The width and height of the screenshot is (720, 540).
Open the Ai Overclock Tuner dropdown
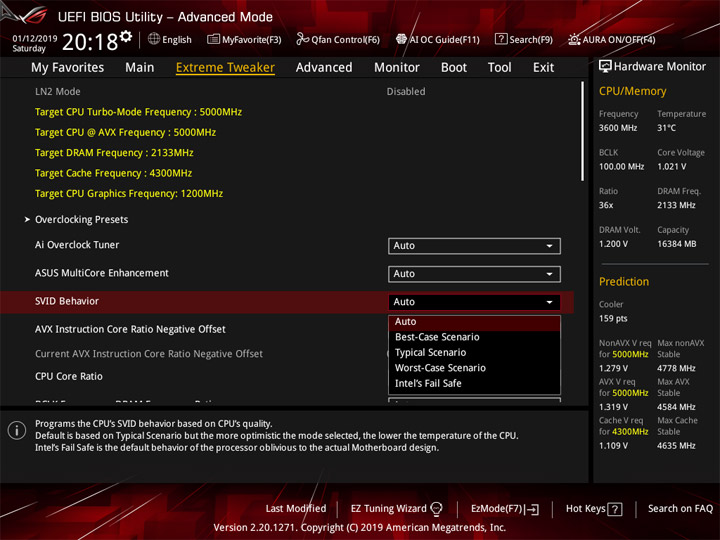[x=474, y=246]
